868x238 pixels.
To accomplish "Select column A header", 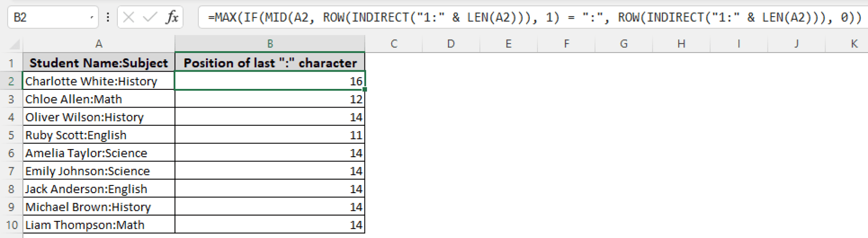I will click(99, 44).
